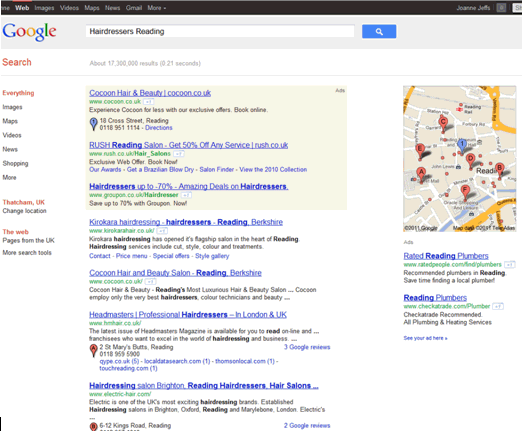The width and height of the screenshot is (522, 433).
Task: Filter results by Images in sidebar
Action: coord(12,107)
